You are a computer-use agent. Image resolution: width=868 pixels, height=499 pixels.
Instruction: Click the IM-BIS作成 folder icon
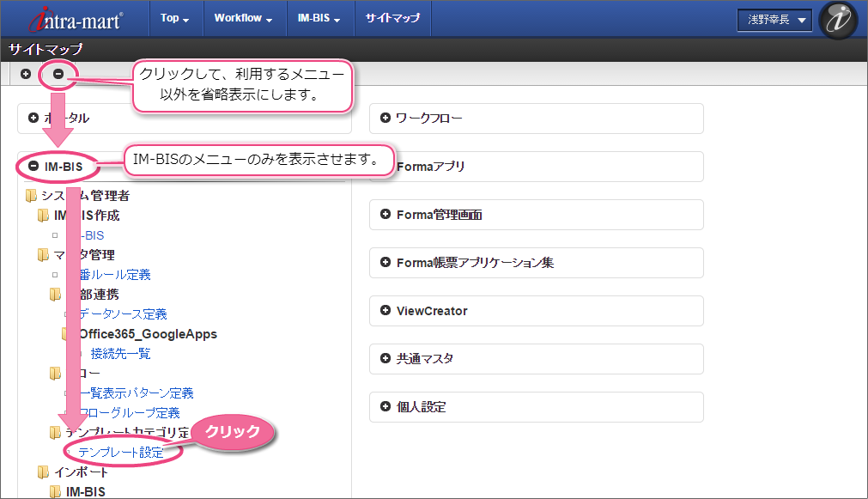click(43, 216)
